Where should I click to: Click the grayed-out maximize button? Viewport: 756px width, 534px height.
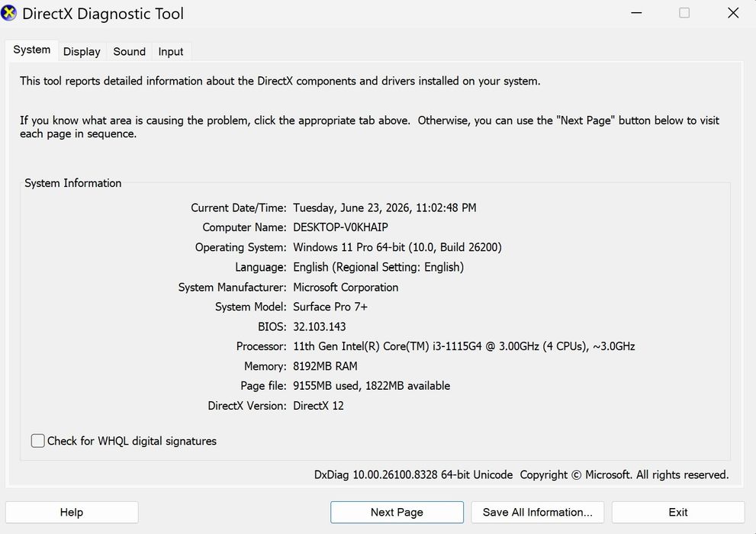coord(684,13)
